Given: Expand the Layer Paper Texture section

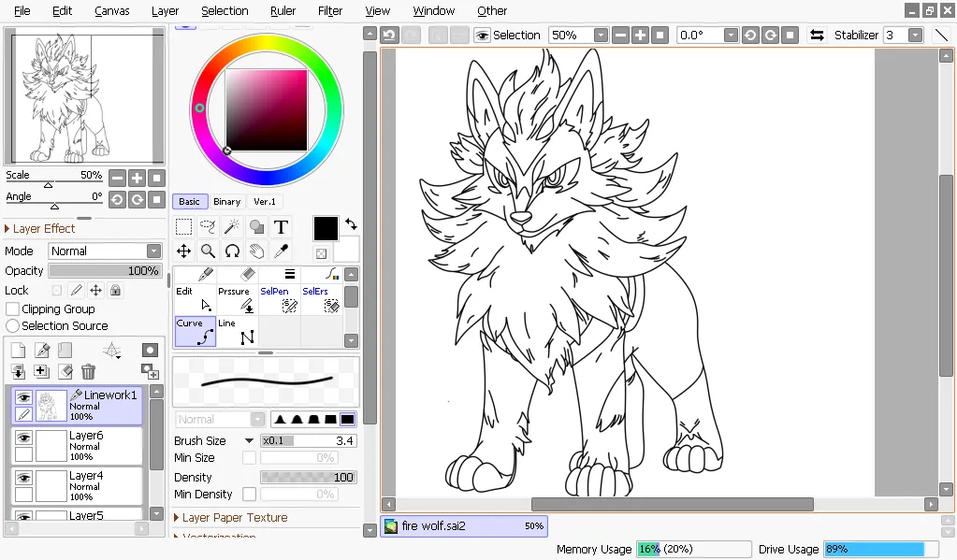Looking at the screenshot, I should [x=231, y=517].
